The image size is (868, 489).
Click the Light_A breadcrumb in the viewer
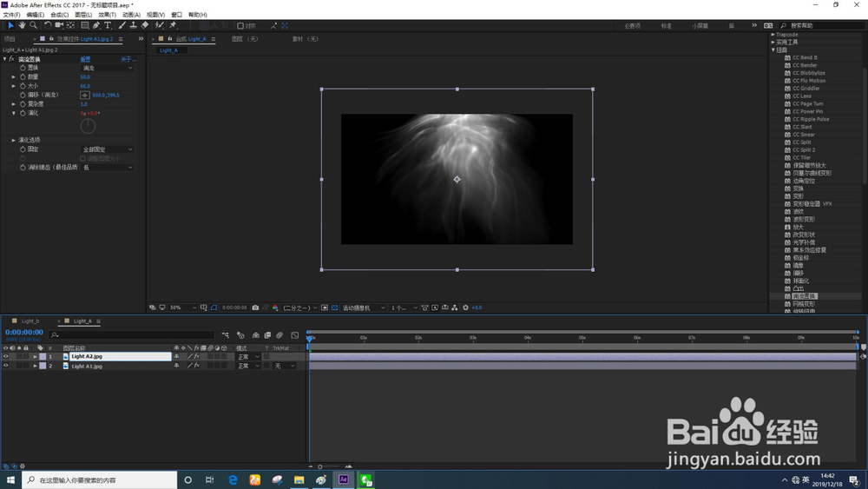pos(169,50)
